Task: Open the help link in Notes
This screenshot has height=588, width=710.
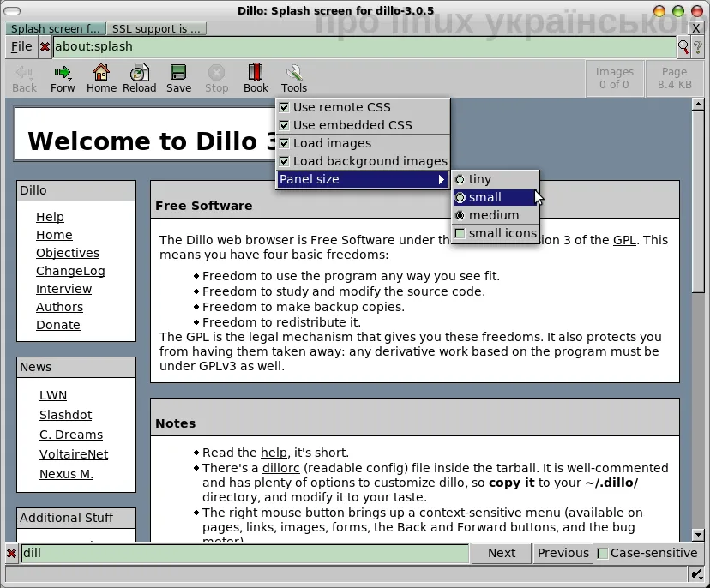Action: point(274,453)
